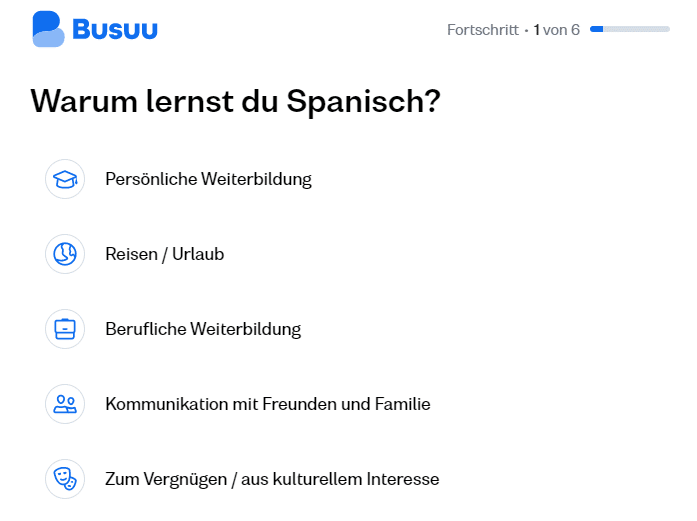Click the globe travel icon
The image size is (697, 521).
click(65, 254)
